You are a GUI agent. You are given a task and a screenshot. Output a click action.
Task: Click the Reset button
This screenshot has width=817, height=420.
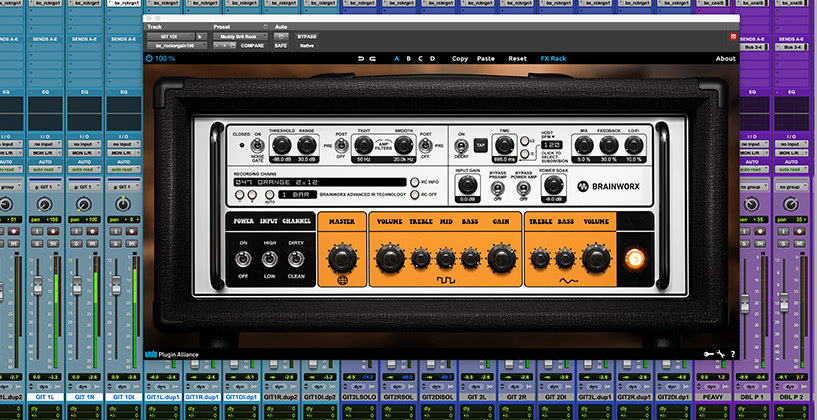[x=517, y=58]
